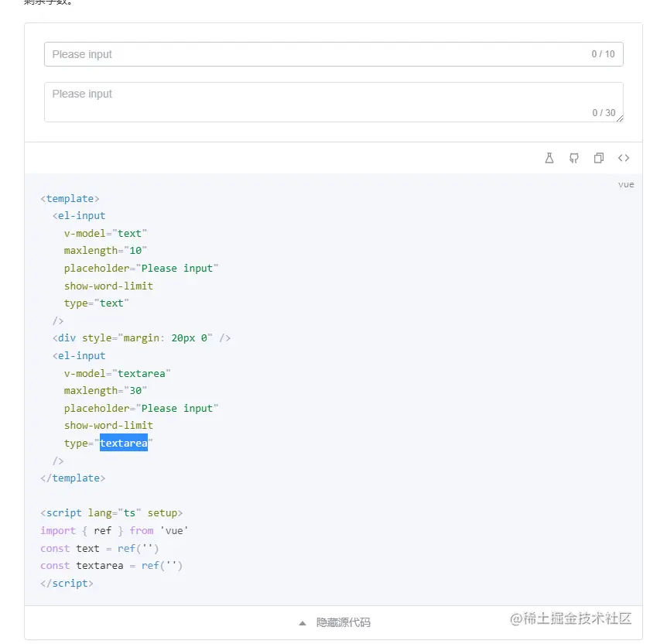
Task: Click the highlighted textarea text in code
Action: click(124, 443)
